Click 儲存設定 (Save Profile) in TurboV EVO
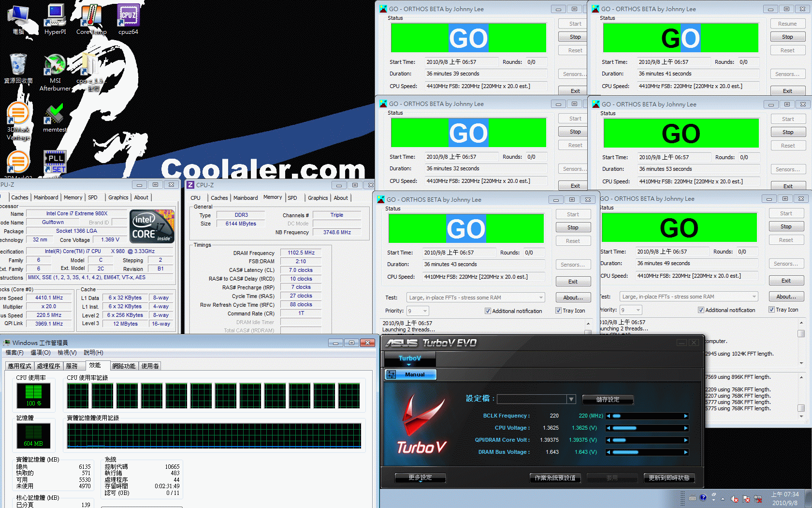 (608, 400)
